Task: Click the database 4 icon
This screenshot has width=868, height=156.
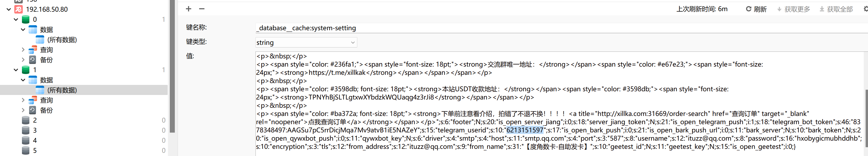Action: [26, 140]
